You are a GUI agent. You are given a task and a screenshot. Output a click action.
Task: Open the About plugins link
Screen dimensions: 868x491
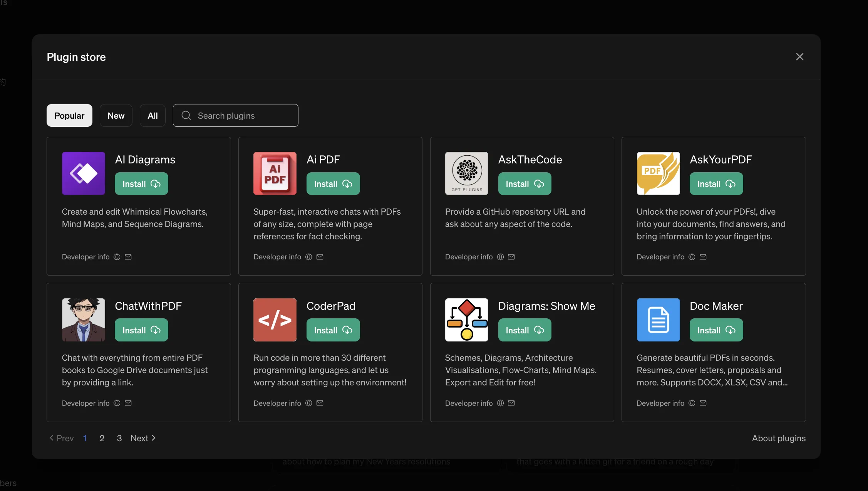[x=778, y=438]
